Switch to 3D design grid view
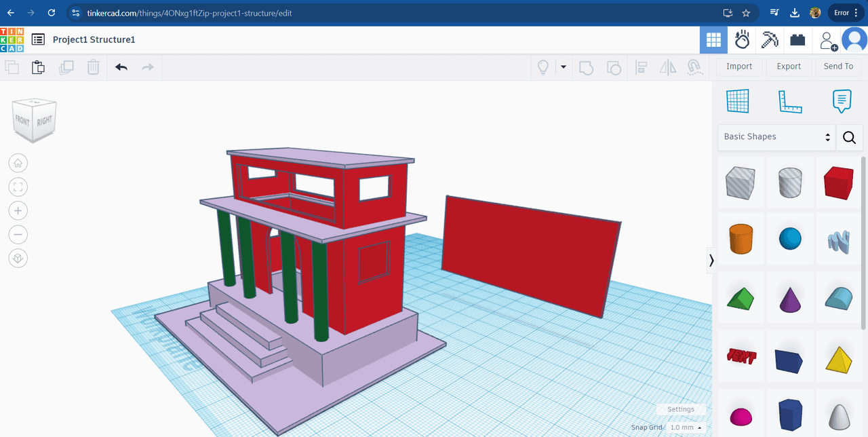Image resolution: width=868 pixels, height=437 pixels. coord(713,40)
